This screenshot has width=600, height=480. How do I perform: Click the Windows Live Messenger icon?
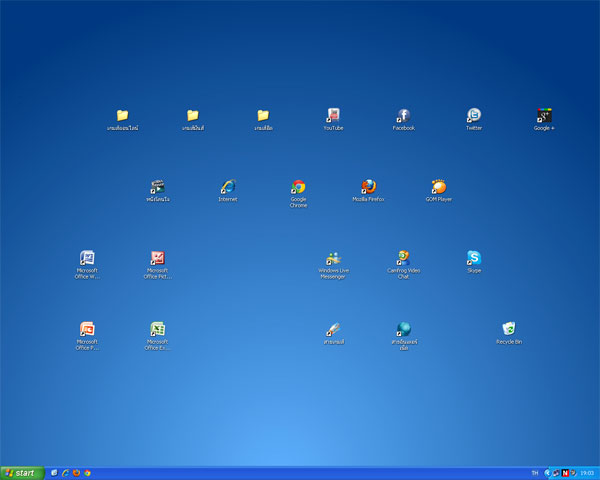pos(333,258)
